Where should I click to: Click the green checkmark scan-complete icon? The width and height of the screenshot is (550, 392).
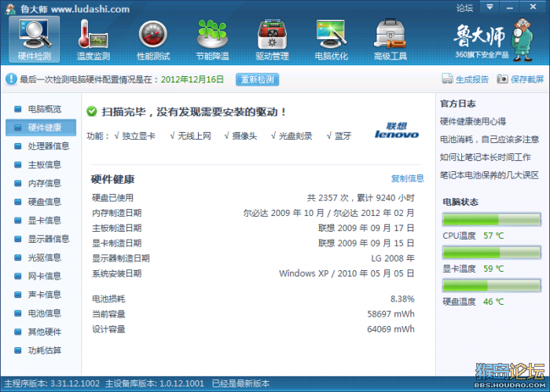pyautogui.click(x=92, y=112)
